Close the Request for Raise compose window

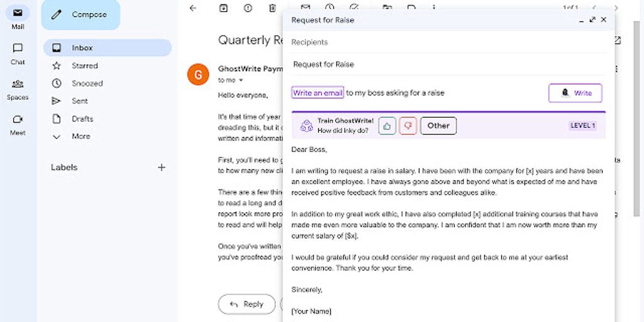603,19
